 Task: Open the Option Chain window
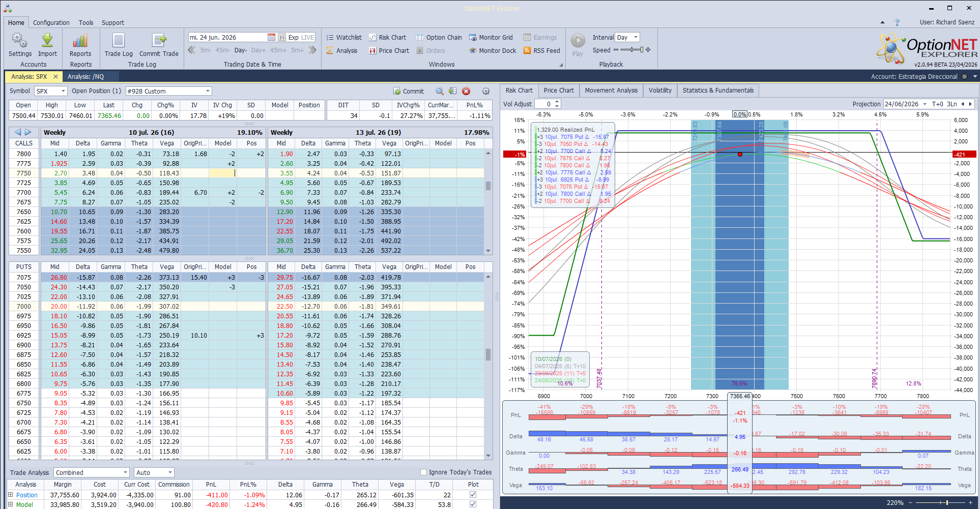pyautogui.click(x=439, y=37)
